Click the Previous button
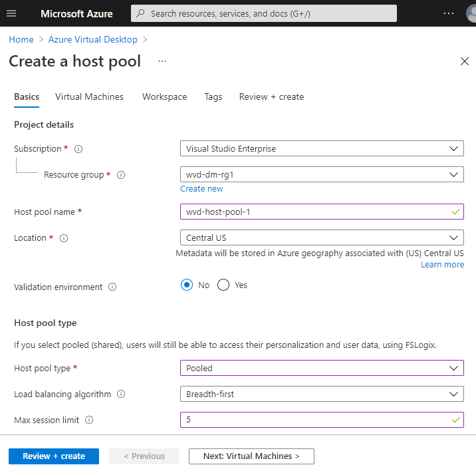 tap(144, 456)
